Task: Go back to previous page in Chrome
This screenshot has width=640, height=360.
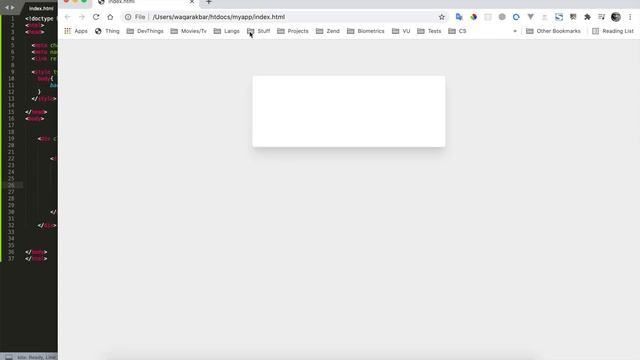Action: (67, 17)
